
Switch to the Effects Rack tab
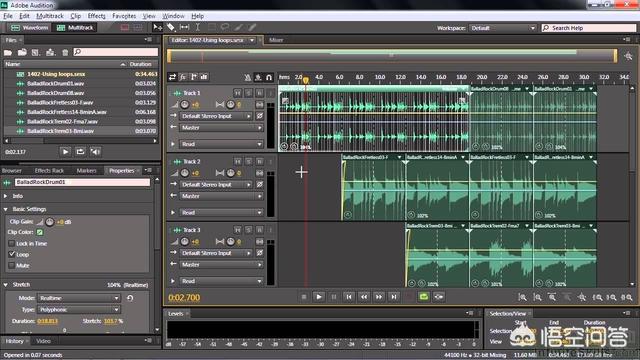pyautogui.click(x=49, y=171)
